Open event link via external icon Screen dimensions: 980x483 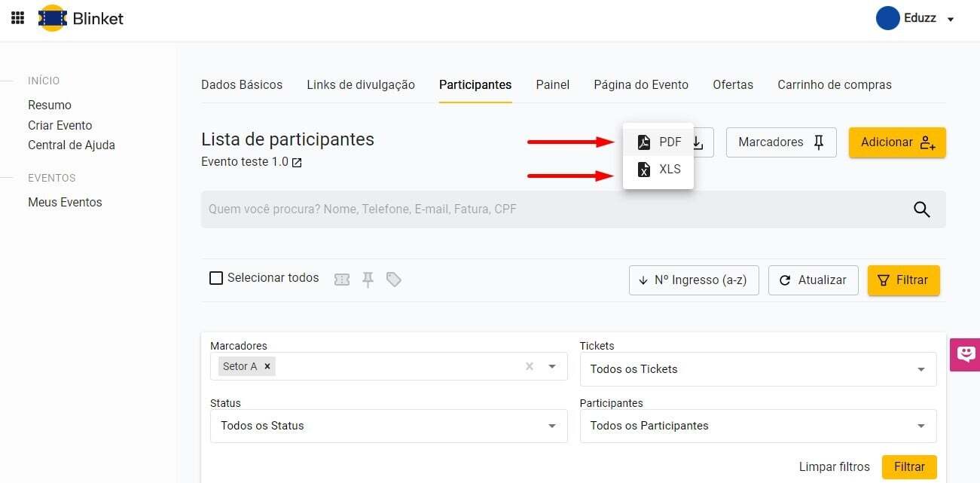click(297, 163)
